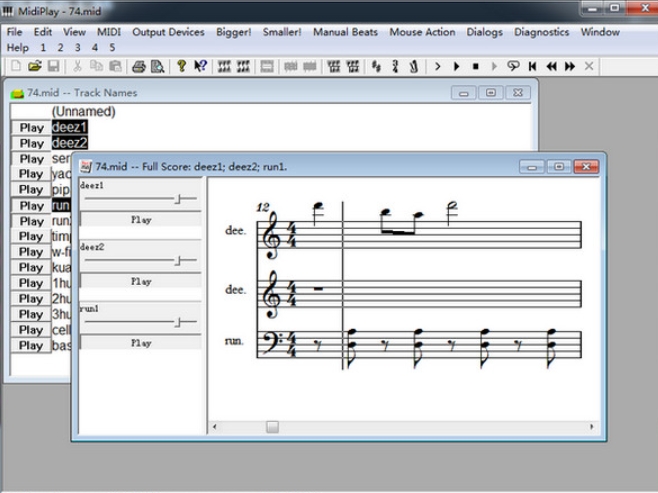Click the deez1 volume slider handle

(178, 199)
